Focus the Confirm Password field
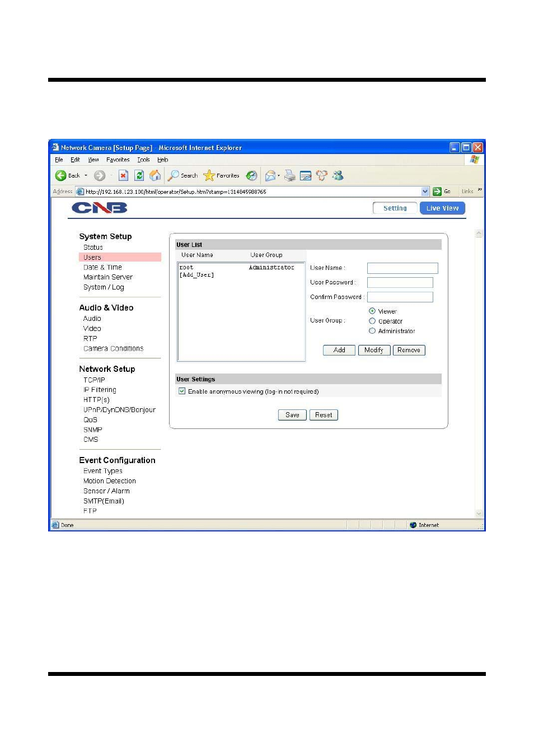The image size is (534, 756). pyautogui.click(x=400, y=297)
